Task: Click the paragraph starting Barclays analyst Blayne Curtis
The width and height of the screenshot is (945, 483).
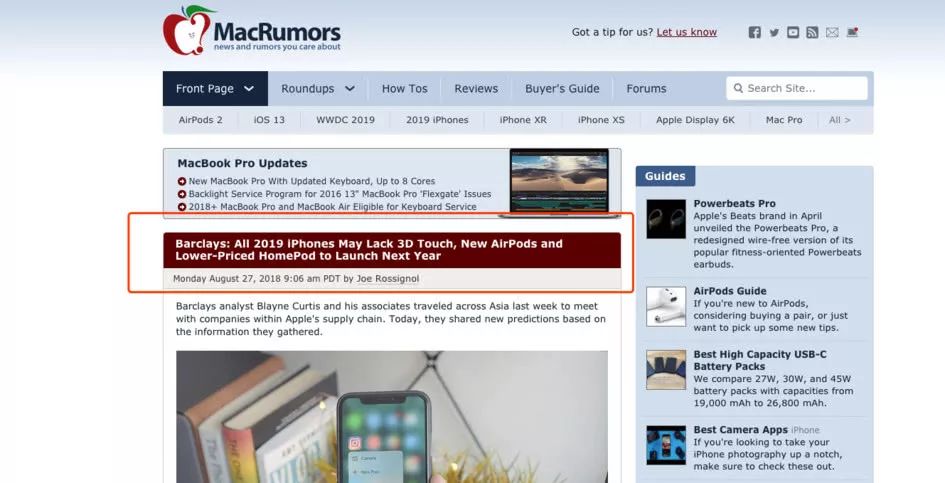Action: coord(391,318)
